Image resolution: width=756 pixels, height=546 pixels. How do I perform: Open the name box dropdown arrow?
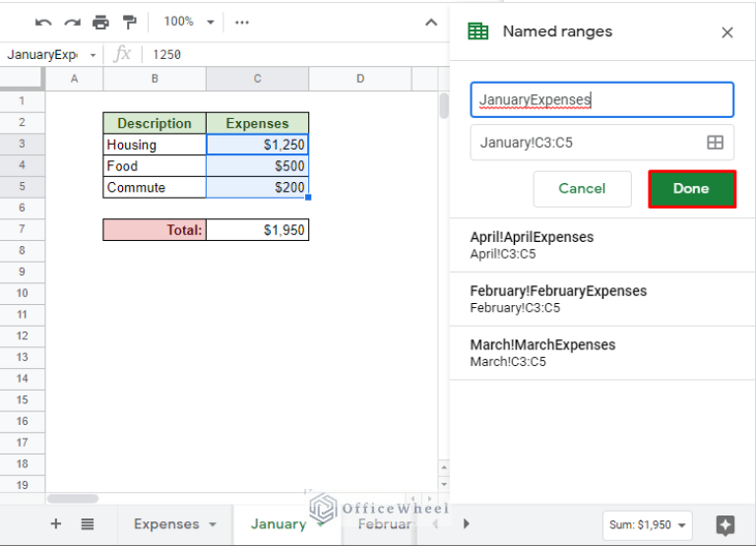point(94,55)
